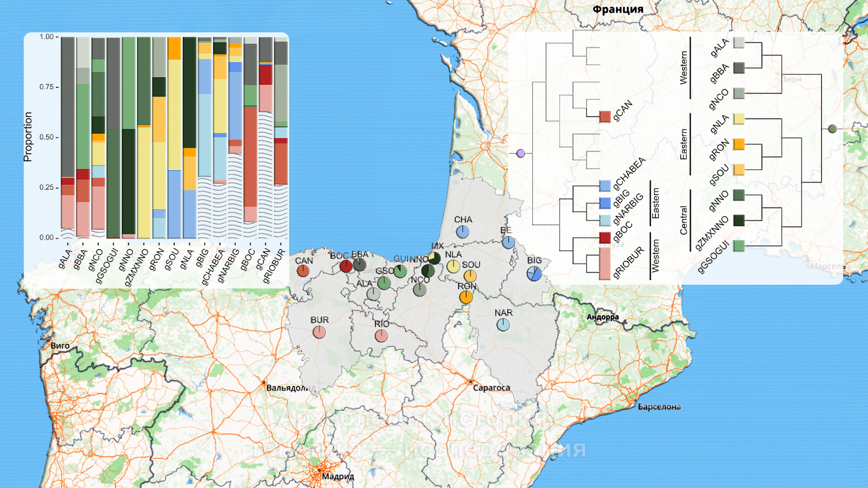Click the gNLA stacked bar in the chart
The width and height of the screenshot is (868, 488).
(x=190, y=138)
